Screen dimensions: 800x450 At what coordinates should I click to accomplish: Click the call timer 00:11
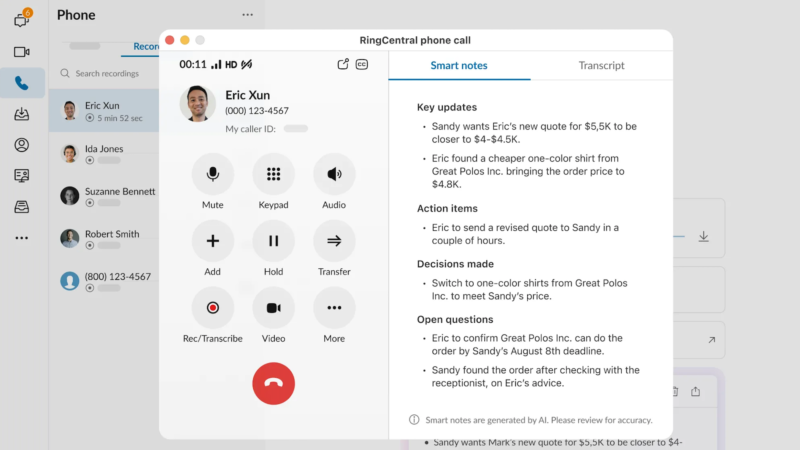point(193,64)
